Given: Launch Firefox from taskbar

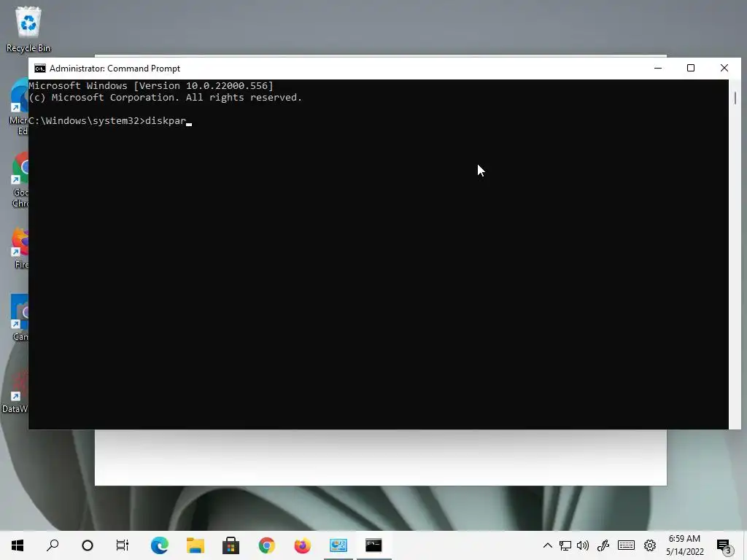Looking at the screenshot, I should [x=303, y=545].
